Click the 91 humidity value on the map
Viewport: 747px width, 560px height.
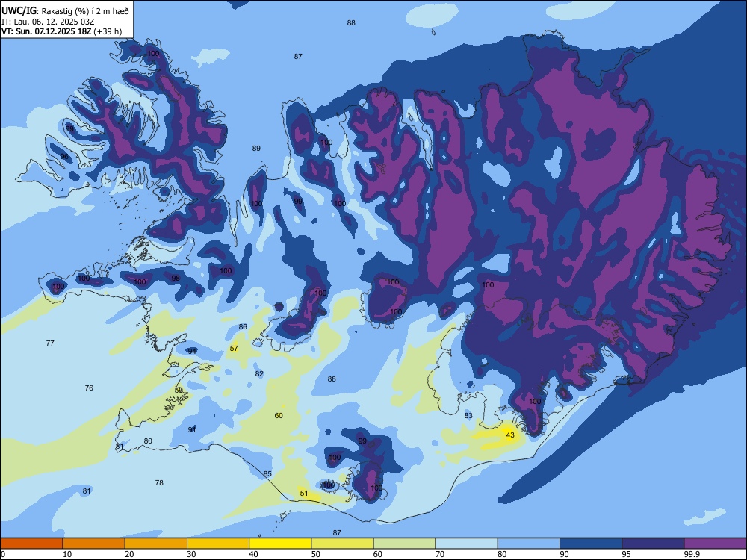point(192,429)
